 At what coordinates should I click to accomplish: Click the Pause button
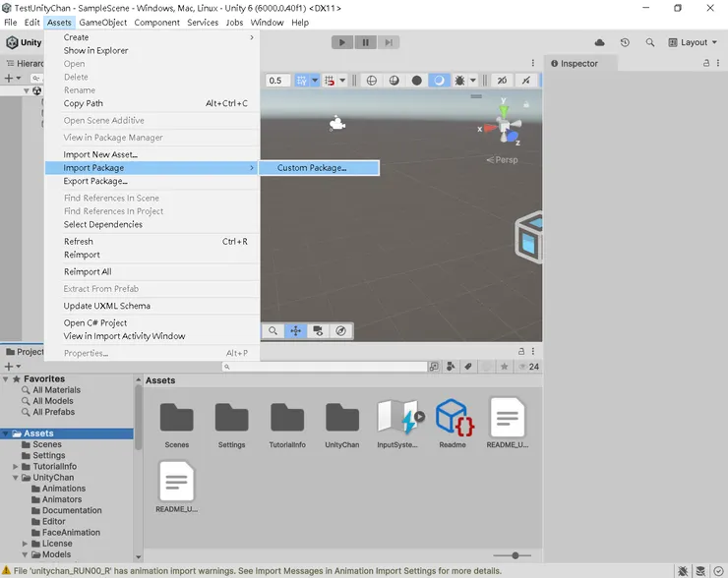click(366, 42)
